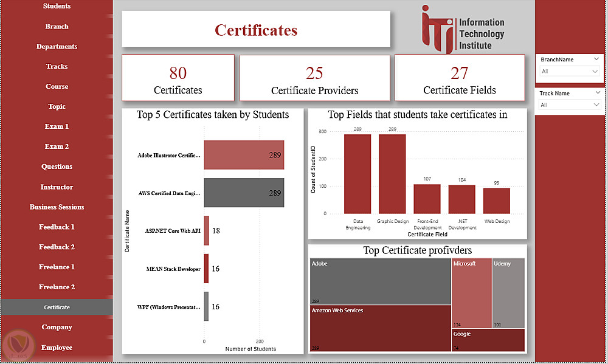Select the Adobe treemap tile

[x=381, y=281]
